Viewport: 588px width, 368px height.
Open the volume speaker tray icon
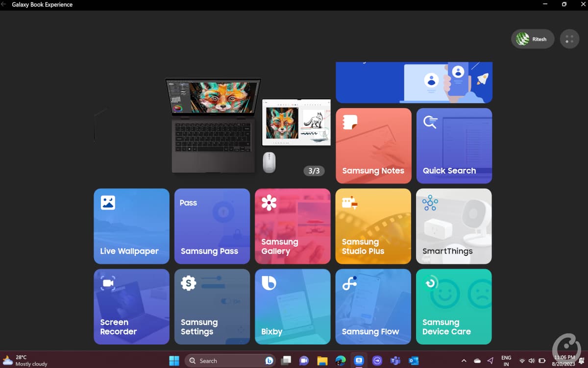[x=532, y=361]
